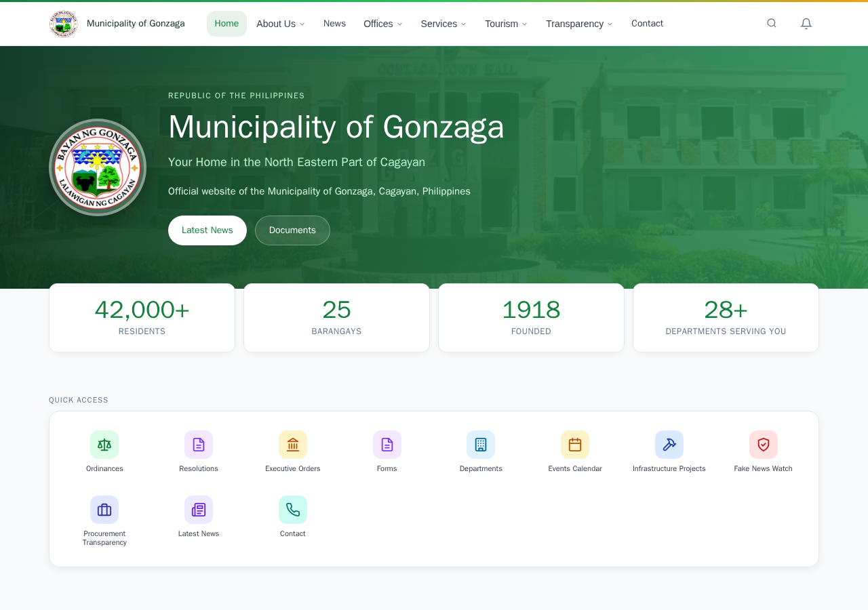Open Procurement Transparency briefcase icon
This screenshot has width=868, height=610.
click(x=104, y=510)
